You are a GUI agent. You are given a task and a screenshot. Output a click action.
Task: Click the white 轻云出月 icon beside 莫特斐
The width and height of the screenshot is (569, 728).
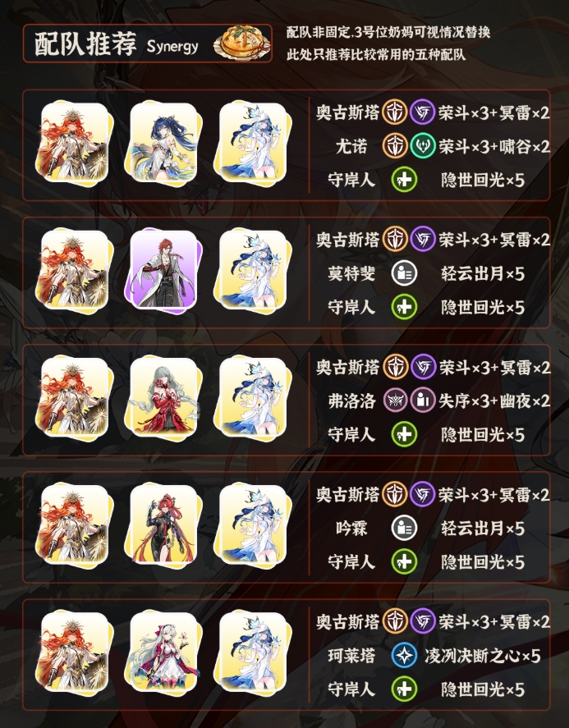(x=404, y=273)
